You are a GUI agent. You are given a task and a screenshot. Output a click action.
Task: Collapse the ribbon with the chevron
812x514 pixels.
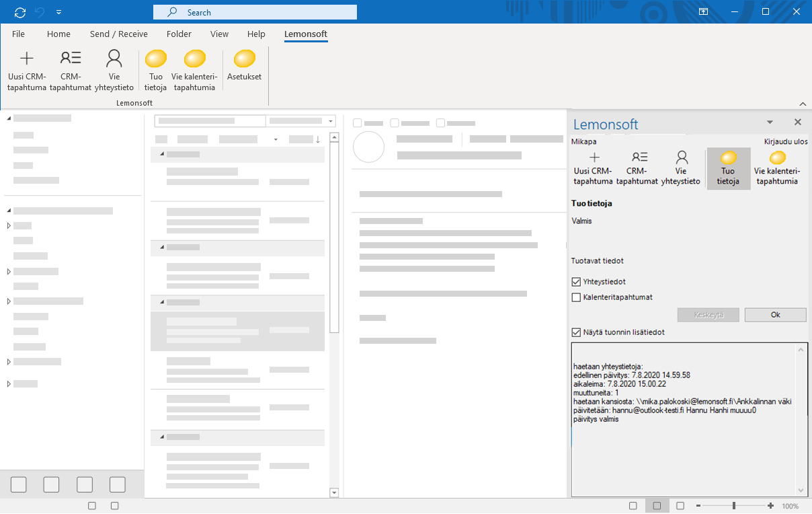click(x=803, y=104)
